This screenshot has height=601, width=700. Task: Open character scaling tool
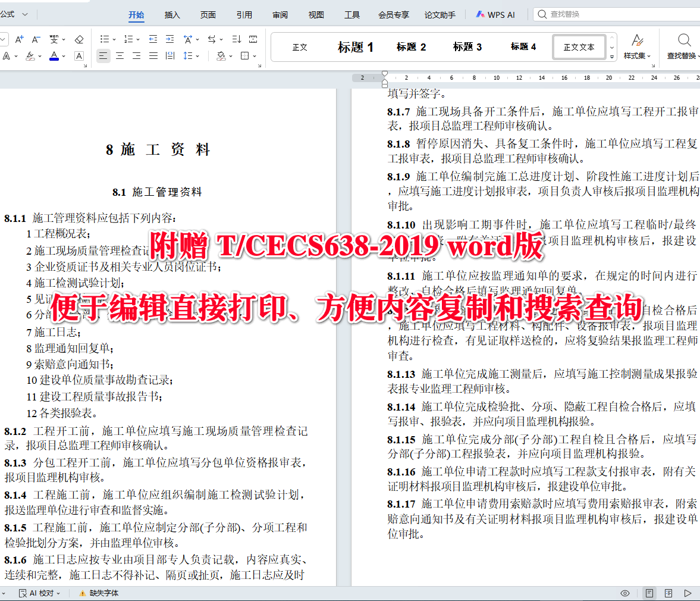pyautogui.click(x=188, y=39)
